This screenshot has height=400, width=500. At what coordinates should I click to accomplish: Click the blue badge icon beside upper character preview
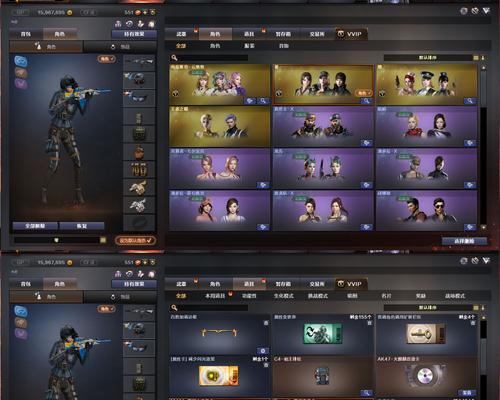point(21,61)
